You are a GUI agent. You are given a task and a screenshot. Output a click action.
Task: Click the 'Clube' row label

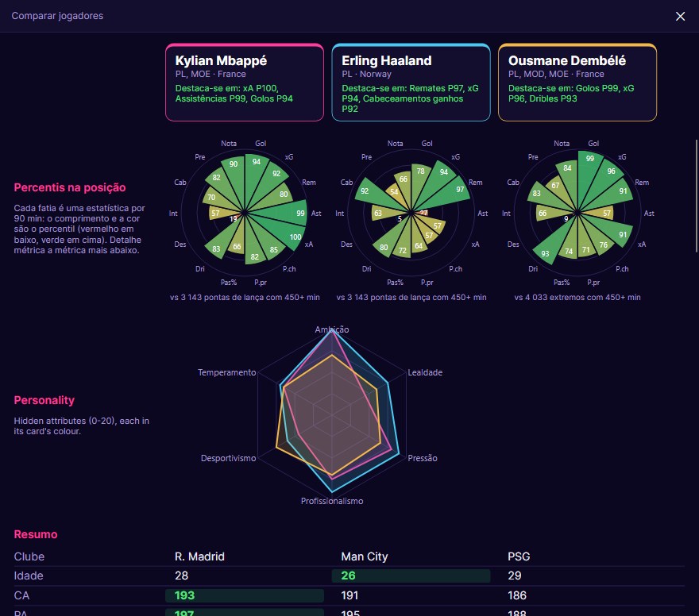(29, 556)
